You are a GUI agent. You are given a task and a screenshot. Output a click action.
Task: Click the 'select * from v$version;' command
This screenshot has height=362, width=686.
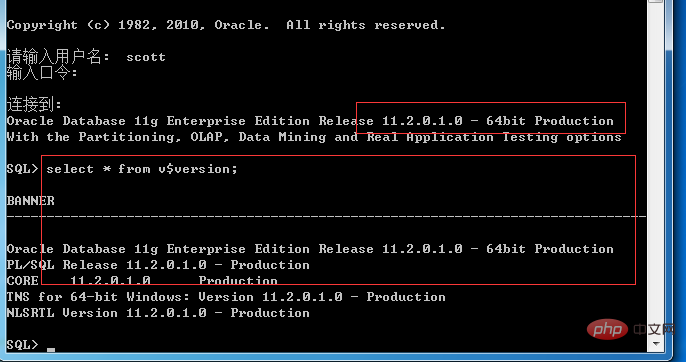pyautogui.click(x=142, y=169)
